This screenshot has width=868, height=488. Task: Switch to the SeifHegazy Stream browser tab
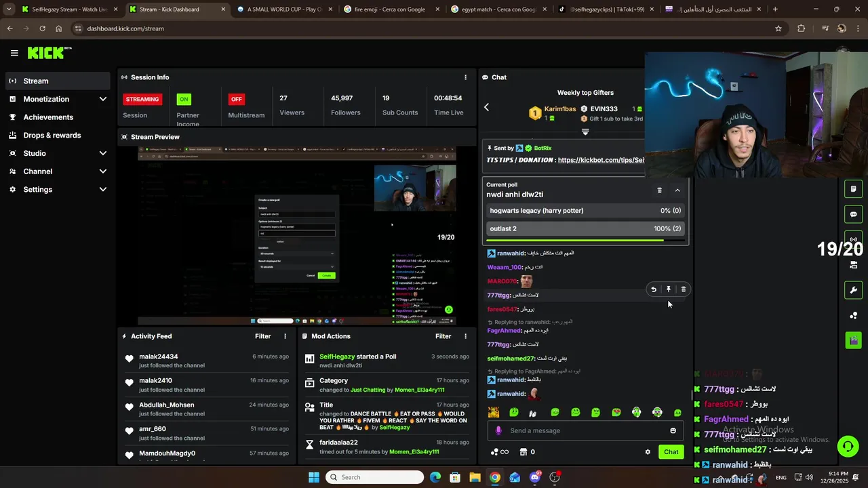pyautogui.click(x=69, y=9)
